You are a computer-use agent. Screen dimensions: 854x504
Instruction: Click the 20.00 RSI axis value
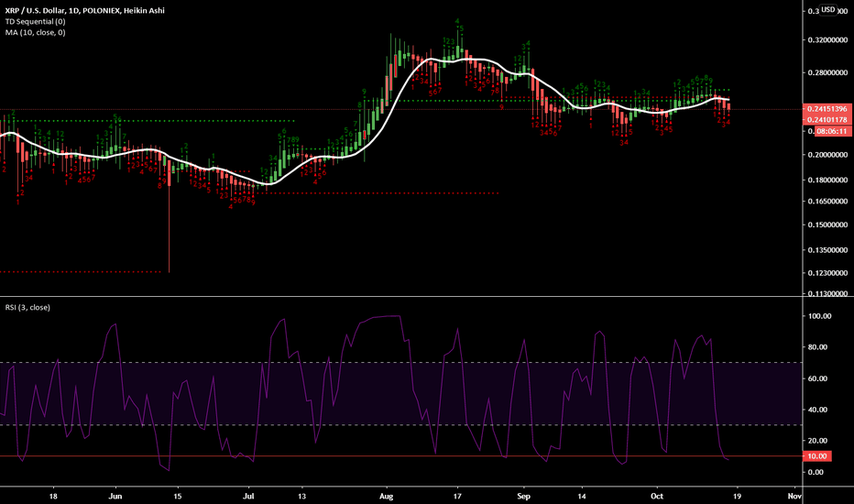click(x=818, y=441)
